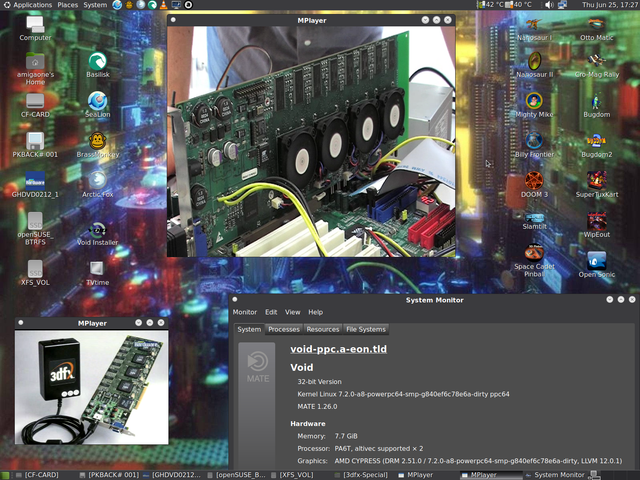Open window menu dot on small MPlayer titlebar

(21, 322)
